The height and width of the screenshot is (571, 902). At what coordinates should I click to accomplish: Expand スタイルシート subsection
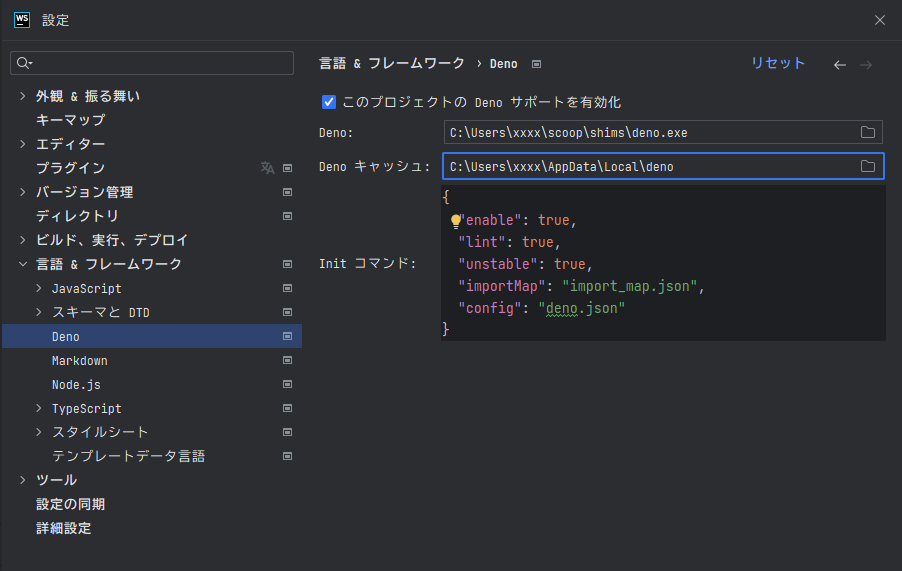pyautogui.click(x=39, y=432)
